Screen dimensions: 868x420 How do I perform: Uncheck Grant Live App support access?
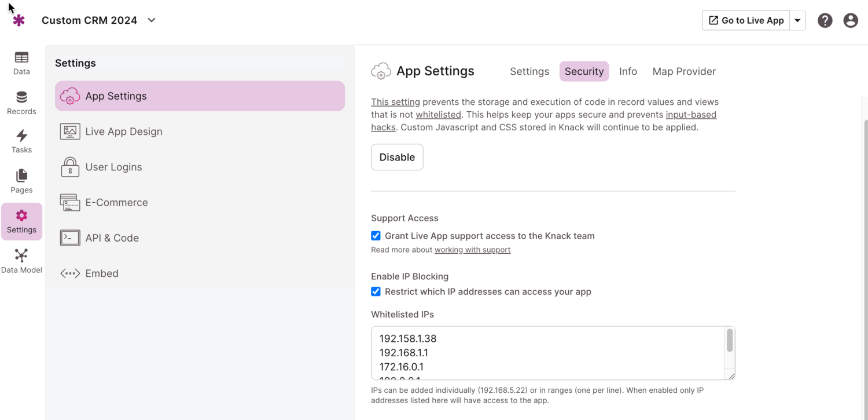pos(376,236)
